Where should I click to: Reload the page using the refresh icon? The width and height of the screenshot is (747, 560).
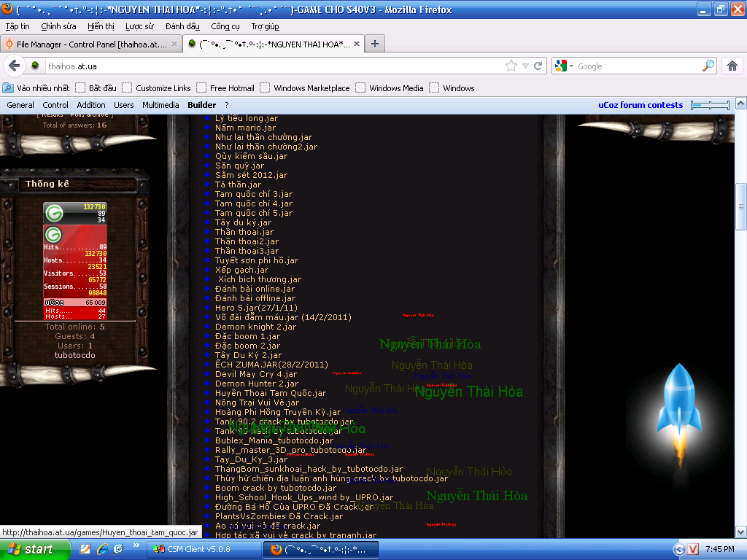tap(538, 66)
